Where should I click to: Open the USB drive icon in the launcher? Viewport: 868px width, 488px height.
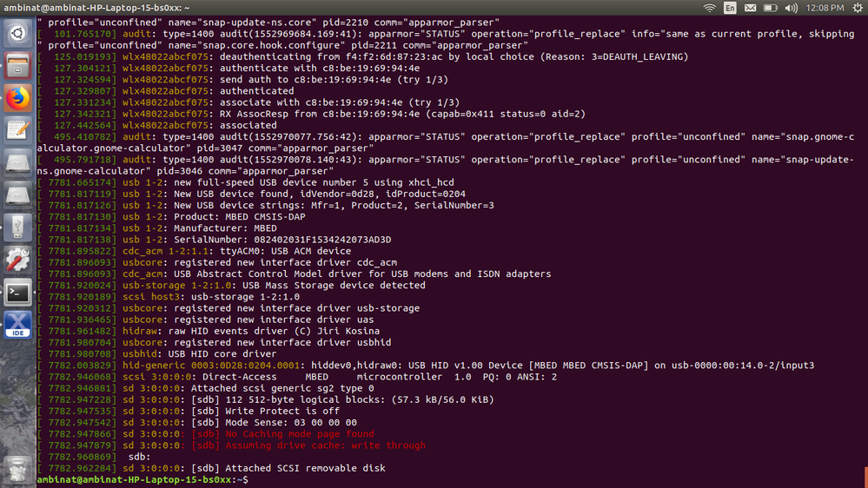tap(17, 228)
